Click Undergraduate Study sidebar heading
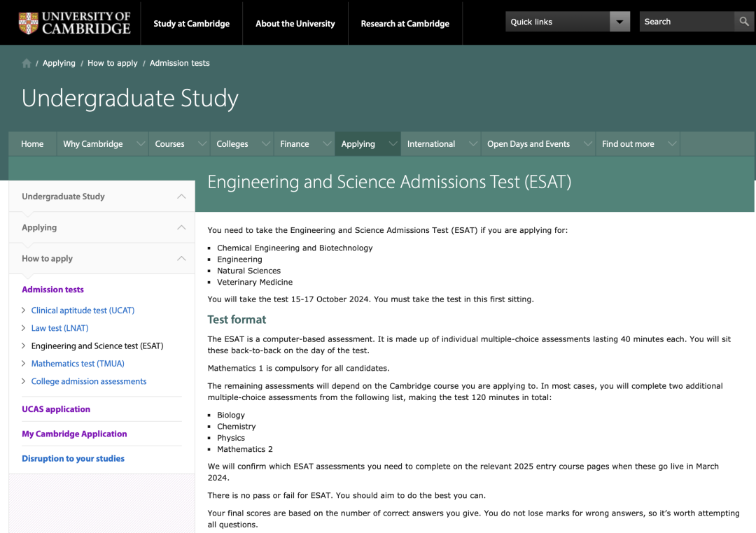Viewport: 756px width, 533px height. (x=63, y=196)
